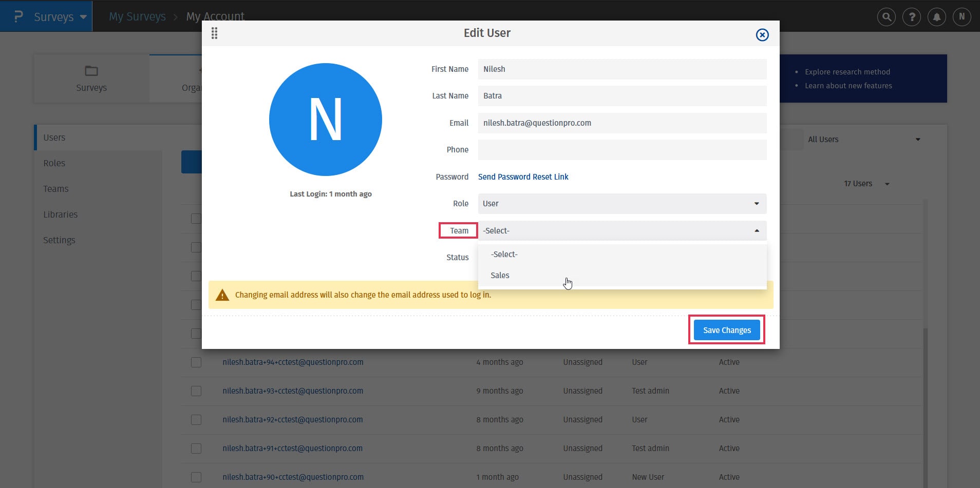Click the yellow warning triangle icon
The width and height of the screenshot is (980, 488).
click(x=222, y=295)
